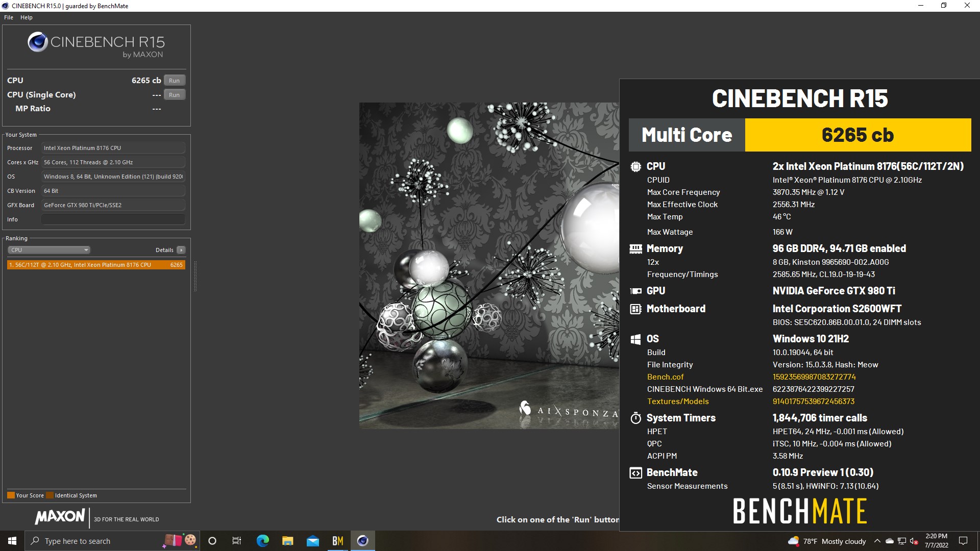Click the Motherboard icon in BenchMate panel
The height and width of the screenshot is (551, 980).
click(x=635, y=309)
